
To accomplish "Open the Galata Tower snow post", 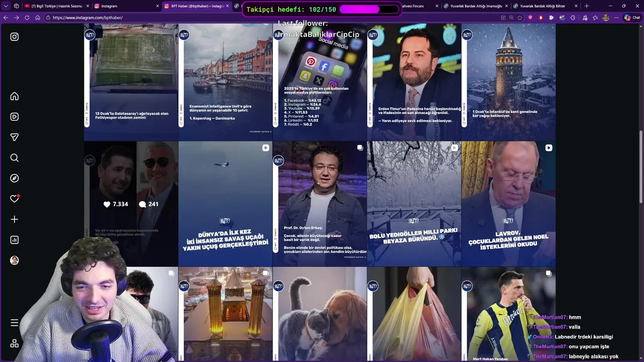I will 509,82.
